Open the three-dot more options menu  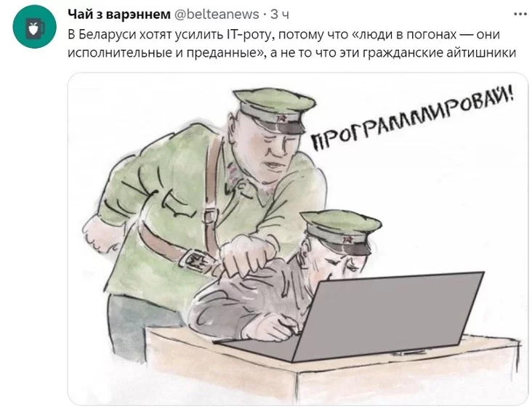point(520,15)
